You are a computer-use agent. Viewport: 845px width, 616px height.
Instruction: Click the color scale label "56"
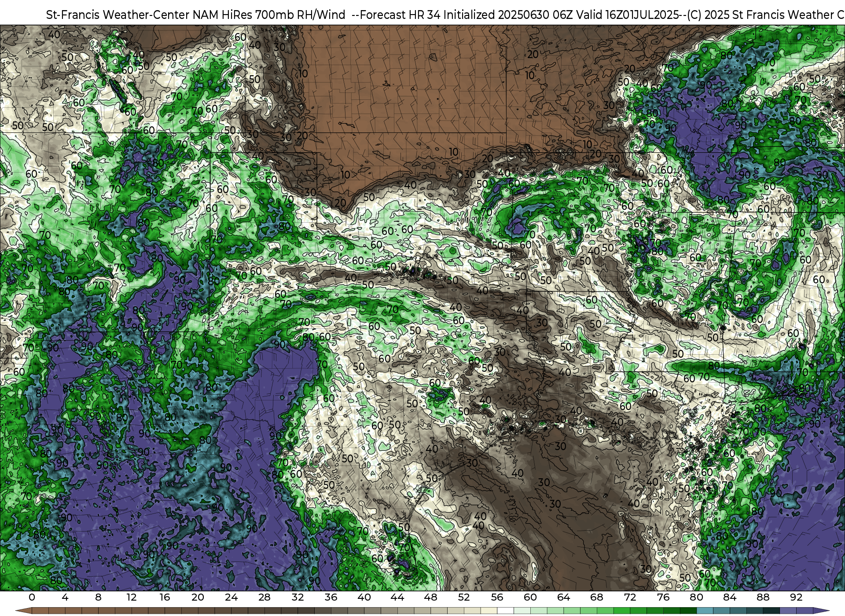click(x=497, y=598)
